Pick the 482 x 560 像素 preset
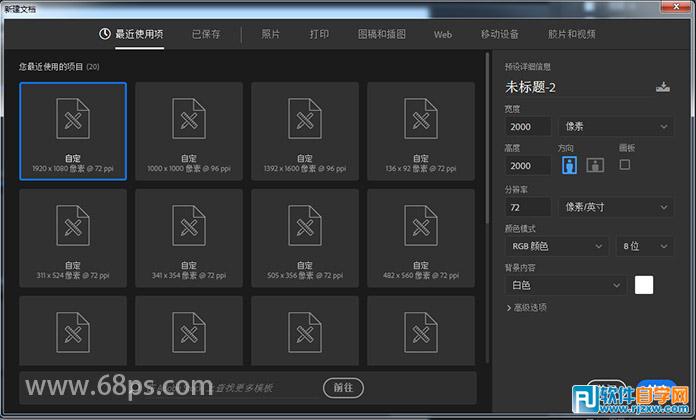Viewport: 696px width, 420px height. [421, 238]
